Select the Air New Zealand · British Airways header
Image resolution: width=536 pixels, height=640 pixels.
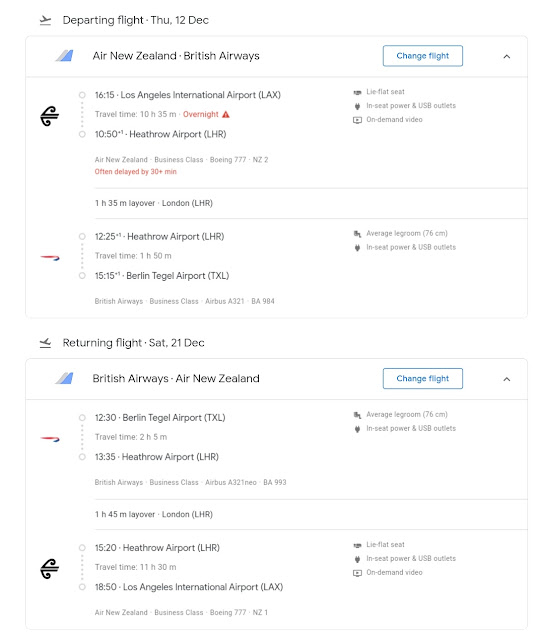click(176, 56)
